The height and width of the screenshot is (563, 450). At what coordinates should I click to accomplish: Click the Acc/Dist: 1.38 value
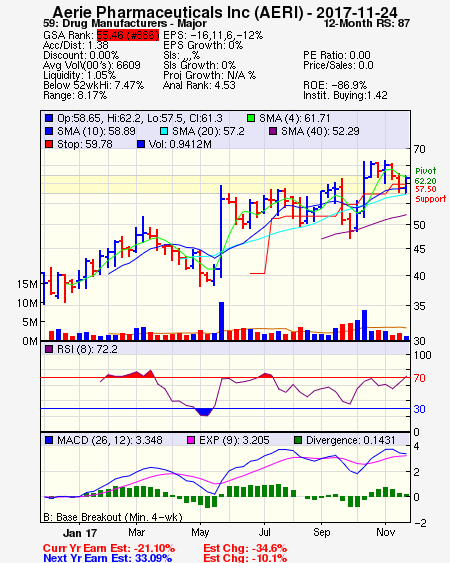point(76,45)
